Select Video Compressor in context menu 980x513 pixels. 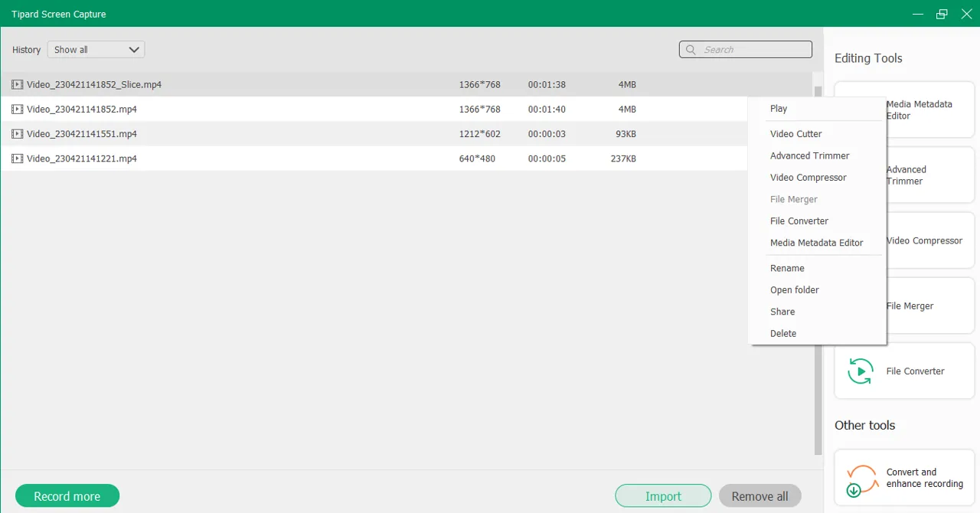[x=808, y=178]
